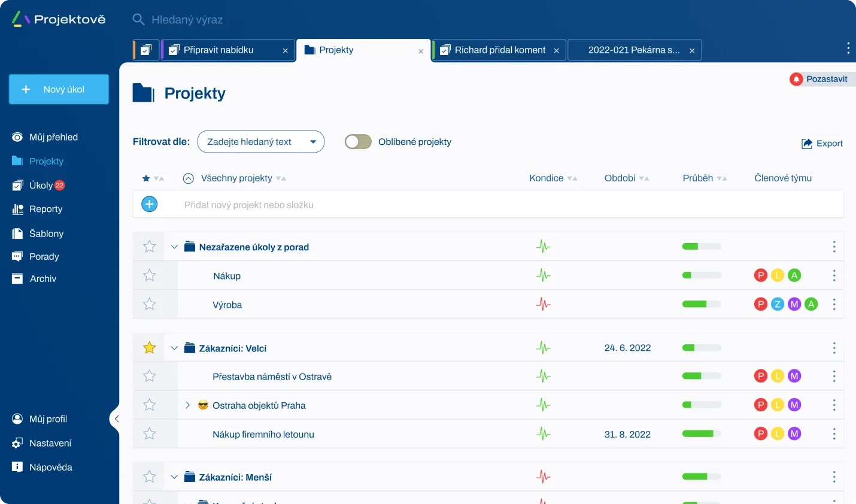
Task: Open Nastavení from the bottom sidebar
Action: [x=50, y=443]
